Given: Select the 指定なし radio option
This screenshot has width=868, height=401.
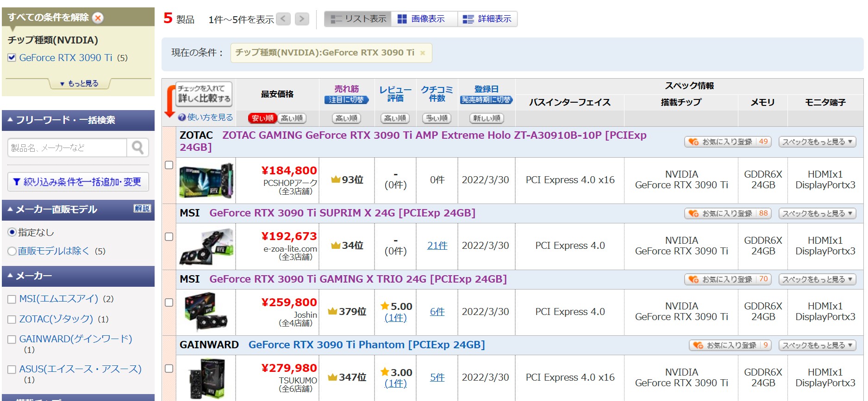Looking at the screenshot, I should (12, 232).
